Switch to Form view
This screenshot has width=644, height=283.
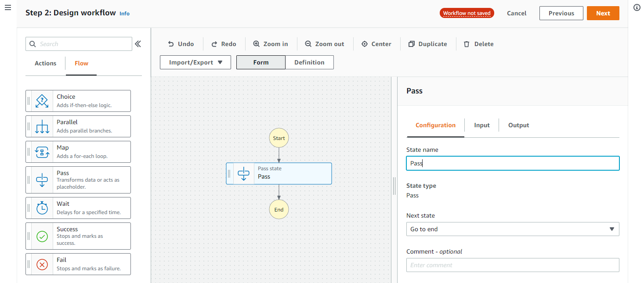[x=261, y=62]
